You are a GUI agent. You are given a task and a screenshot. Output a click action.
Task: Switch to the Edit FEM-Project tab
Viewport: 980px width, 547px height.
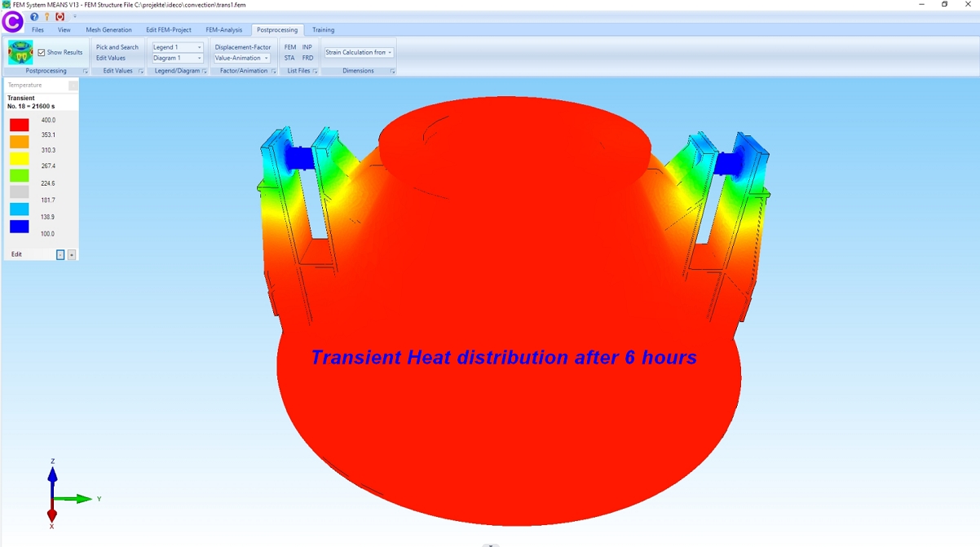169,30
